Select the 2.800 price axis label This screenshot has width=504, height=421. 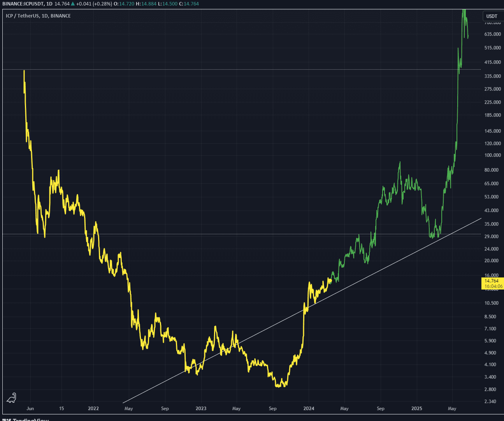[490, 389]
